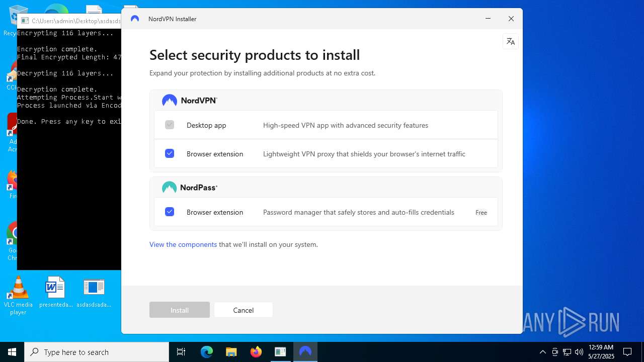The image size is (644, 362).
Task: Launch Microsoft Edge from taskbar
Action: (207, 352)
